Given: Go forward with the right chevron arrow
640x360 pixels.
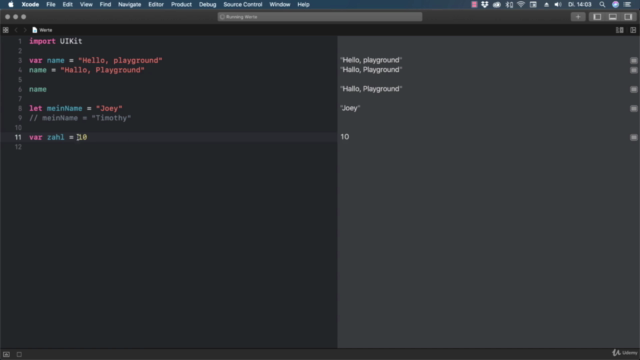Looking at the screenshot, I should click(25, 30).
